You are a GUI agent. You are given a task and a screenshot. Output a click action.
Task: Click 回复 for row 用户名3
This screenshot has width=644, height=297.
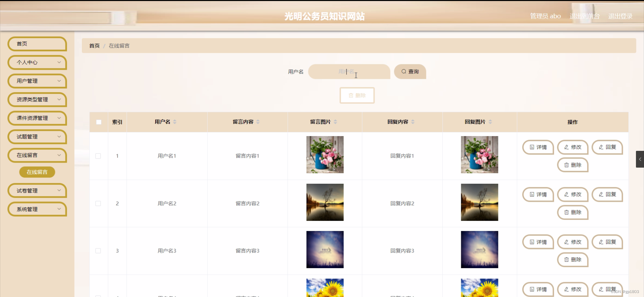point(607,242)
